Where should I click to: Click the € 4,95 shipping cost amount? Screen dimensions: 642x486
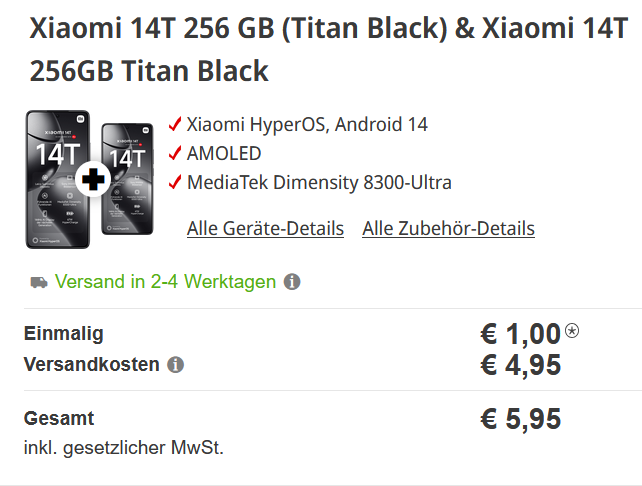(520, 365)
